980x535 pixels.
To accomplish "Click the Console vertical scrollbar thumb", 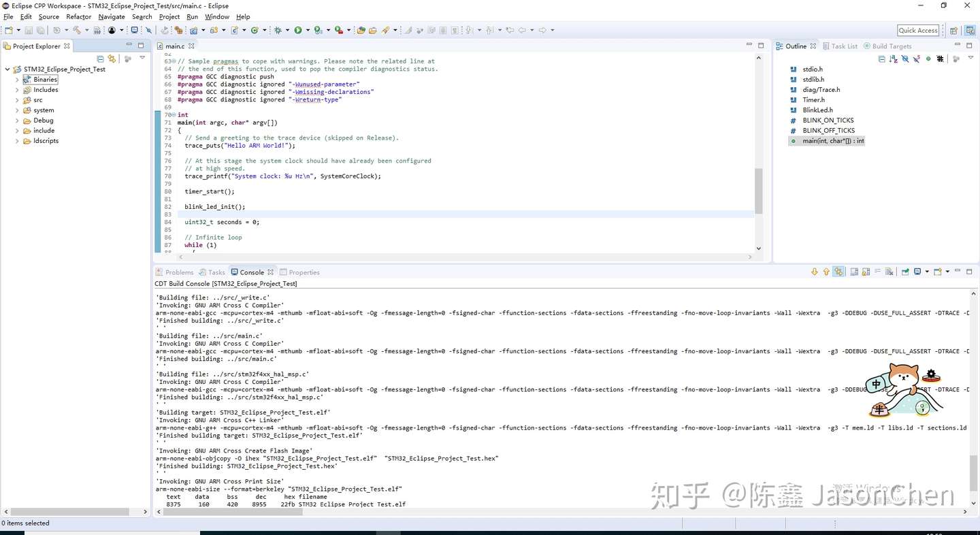I will [973, 472].
